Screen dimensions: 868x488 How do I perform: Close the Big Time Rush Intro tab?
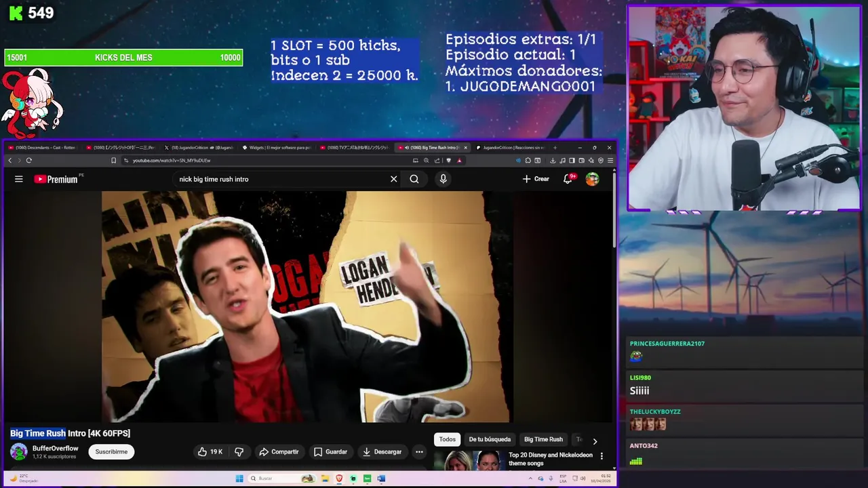(465, 148)
